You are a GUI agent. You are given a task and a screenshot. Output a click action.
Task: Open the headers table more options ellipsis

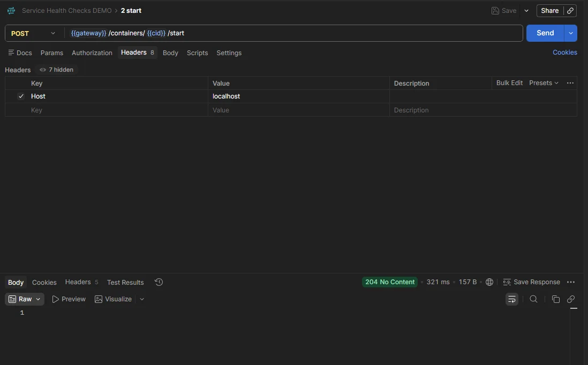pos(570,83)
